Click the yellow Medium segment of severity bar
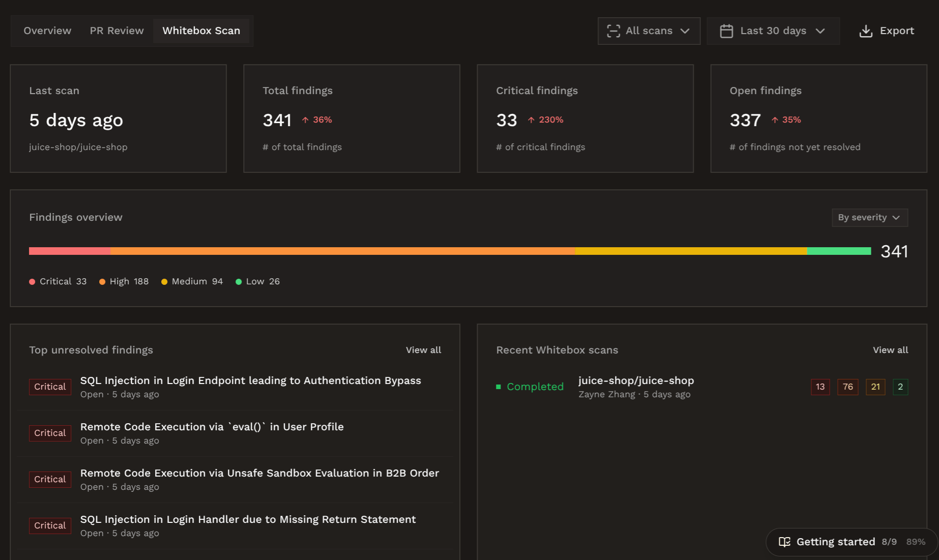 [x=691, y=251]
